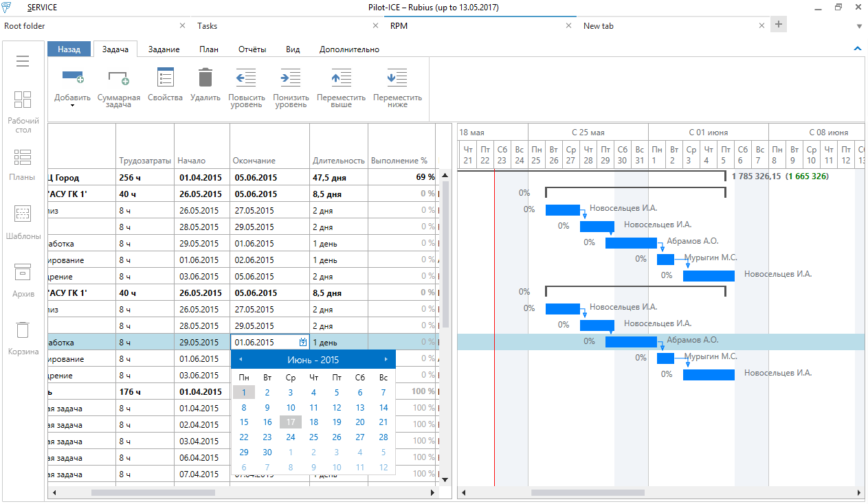This screenshot has width=868, height=504.
Task: Switch to the Отчёты ribbon tab
Action: [252, 49]
